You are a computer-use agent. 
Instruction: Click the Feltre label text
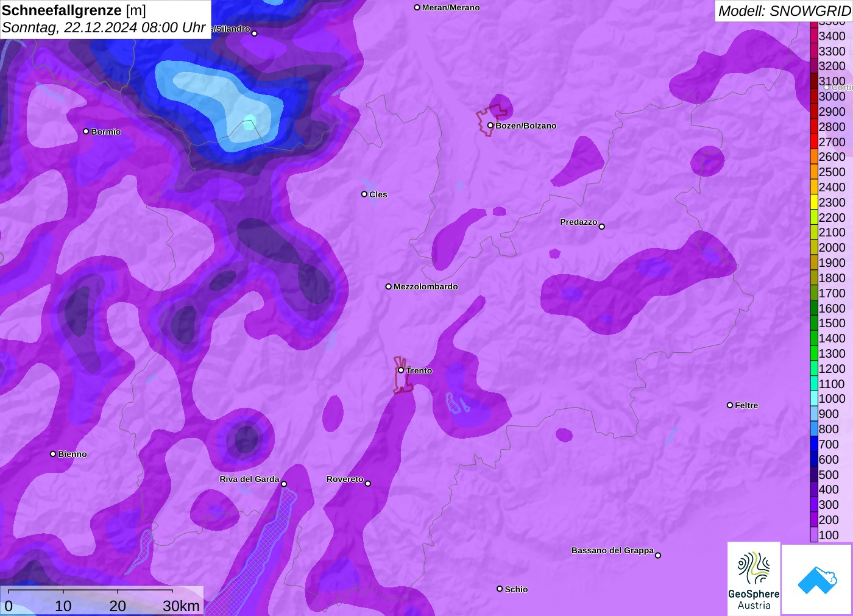746,405
